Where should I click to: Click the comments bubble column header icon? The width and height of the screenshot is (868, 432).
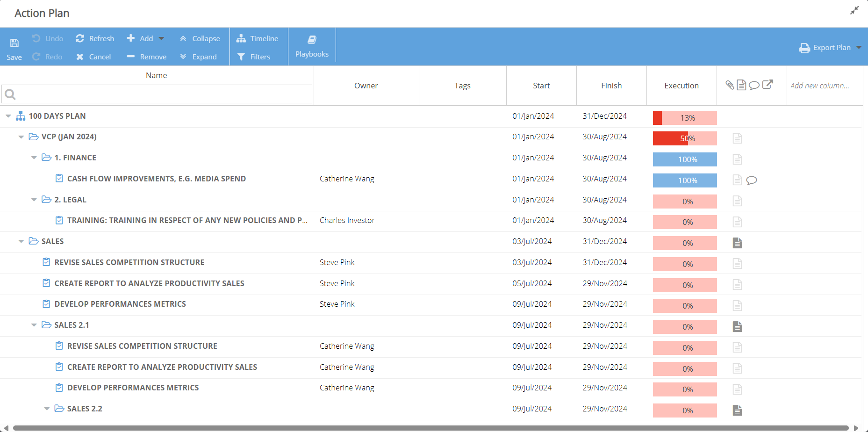[x=754, y=85]
